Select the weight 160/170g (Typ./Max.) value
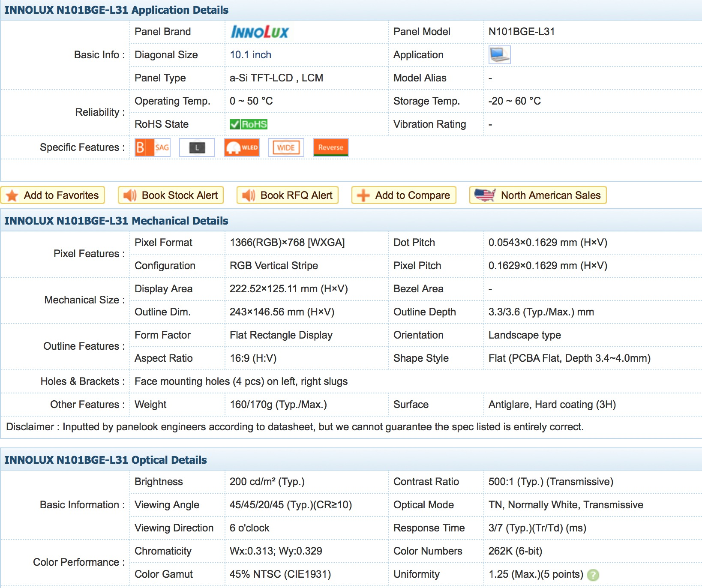This screenshot has height=588, width=702. pyautogui.click(x=278, y=405)
